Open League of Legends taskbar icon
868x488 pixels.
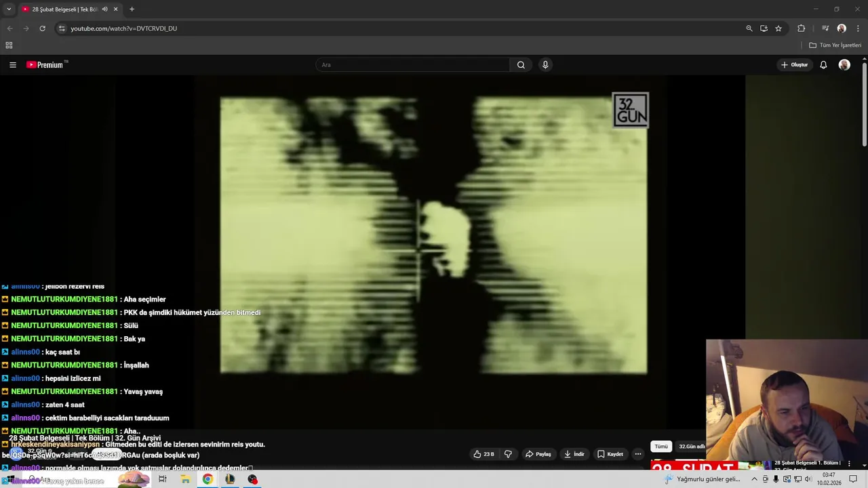tap(230, 479)
